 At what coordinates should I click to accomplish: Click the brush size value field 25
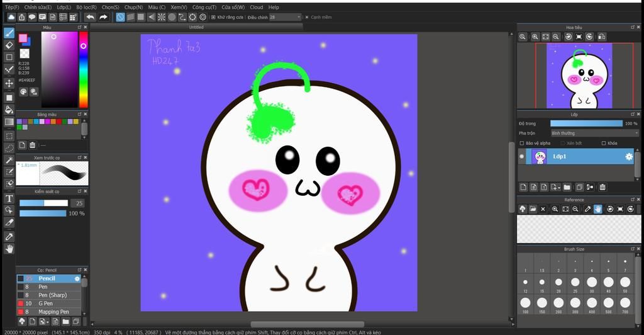[78, 203]
